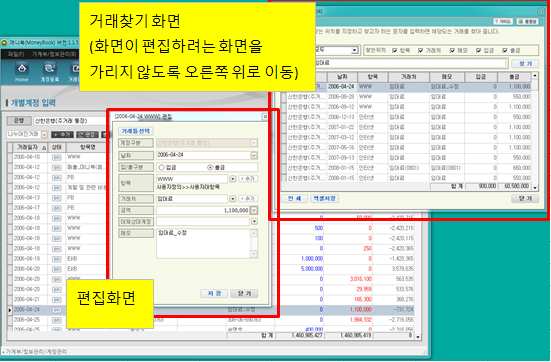Click the main table scrollbar down arrow

click(418, 337)
